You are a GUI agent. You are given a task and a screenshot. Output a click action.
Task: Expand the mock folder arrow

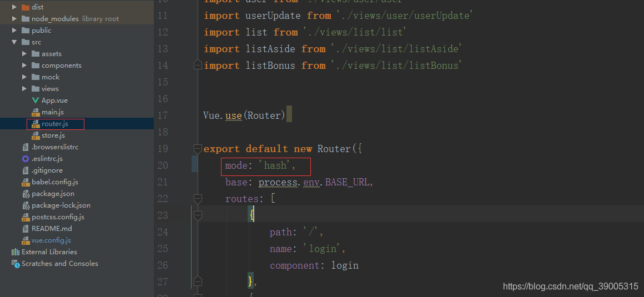pyautogui.click(x=24, y=77)
